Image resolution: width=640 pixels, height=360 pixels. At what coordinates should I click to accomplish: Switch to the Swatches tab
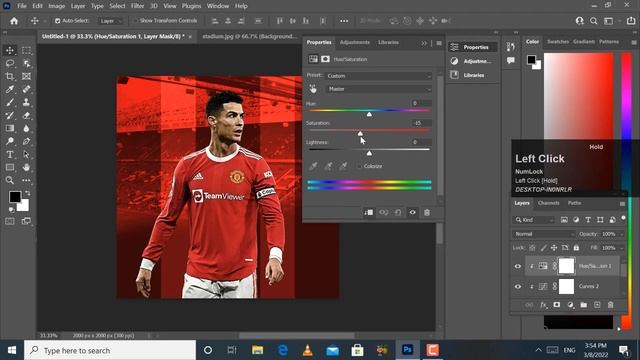(558, 42)
